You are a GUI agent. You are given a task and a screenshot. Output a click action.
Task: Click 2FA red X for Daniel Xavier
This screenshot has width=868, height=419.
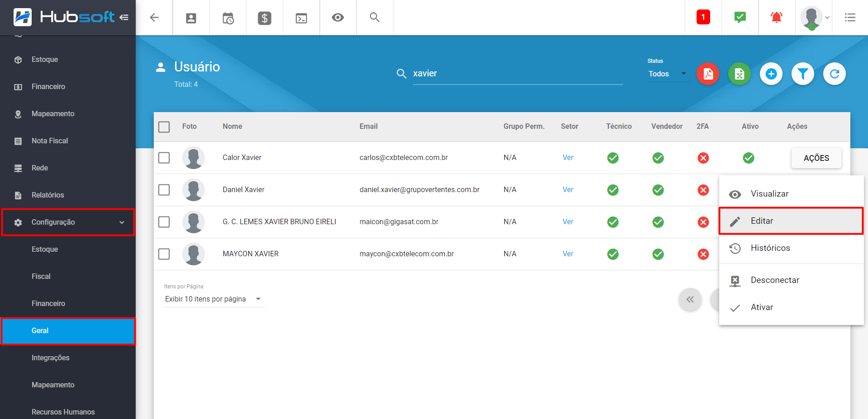(x=703, y=190)
